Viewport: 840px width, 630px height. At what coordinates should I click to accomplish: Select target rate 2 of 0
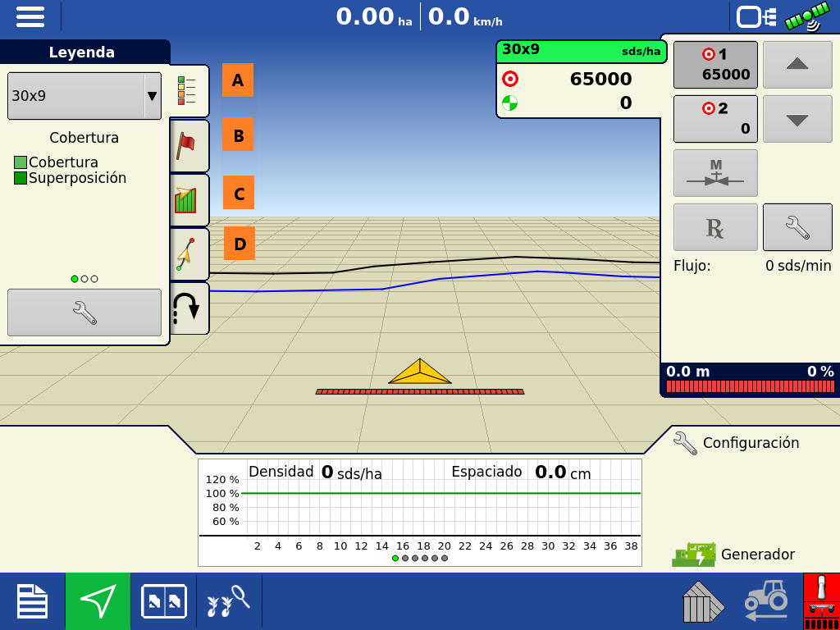pyautogui.click(x=715, y=119)
